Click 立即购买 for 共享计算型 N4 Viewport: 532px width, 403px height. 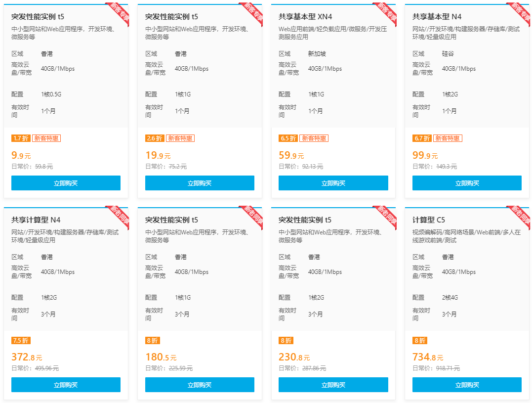point(66,385)
